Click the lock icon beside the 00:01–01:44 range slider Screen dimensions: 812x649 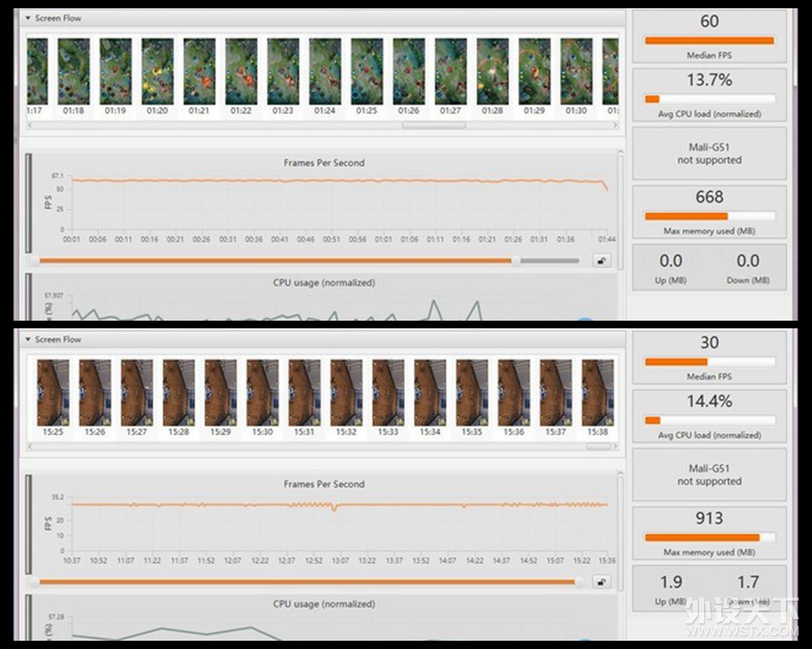[601, 261]
